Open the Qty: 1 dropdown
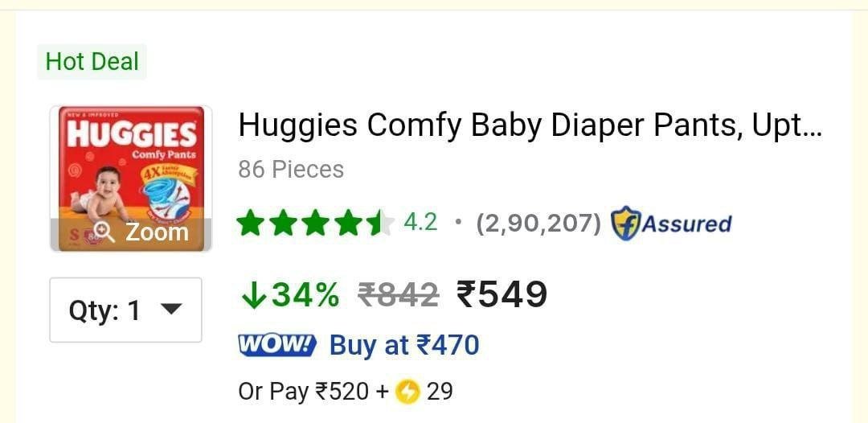Screen dimensions: 868x423 pos(125,310)
